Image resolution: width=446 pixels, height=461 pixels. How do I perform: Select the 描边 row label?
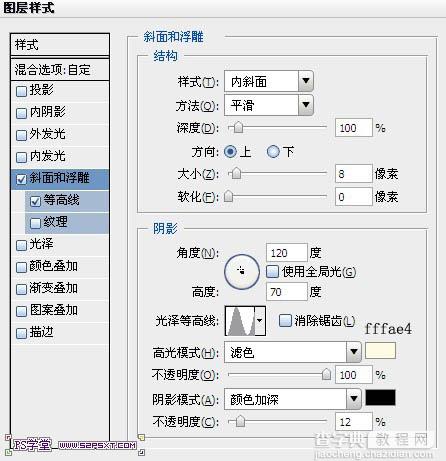[41, 332]
